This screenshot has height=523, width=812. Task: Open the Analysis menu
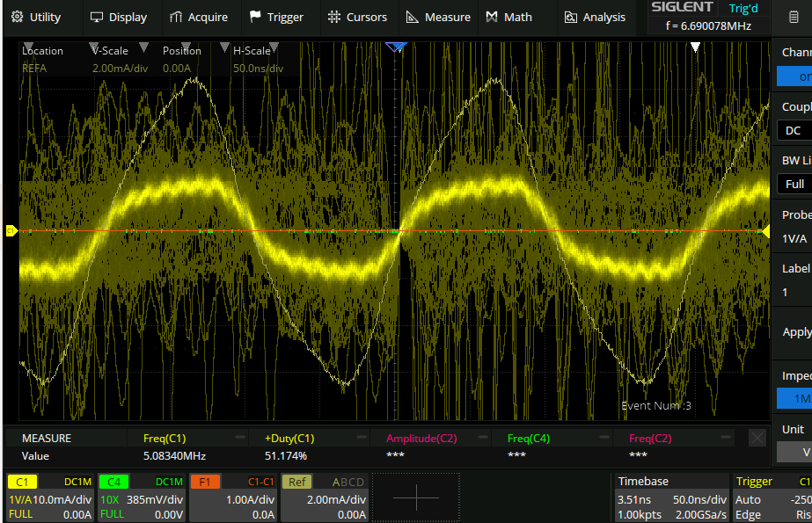tap(595, 17)
